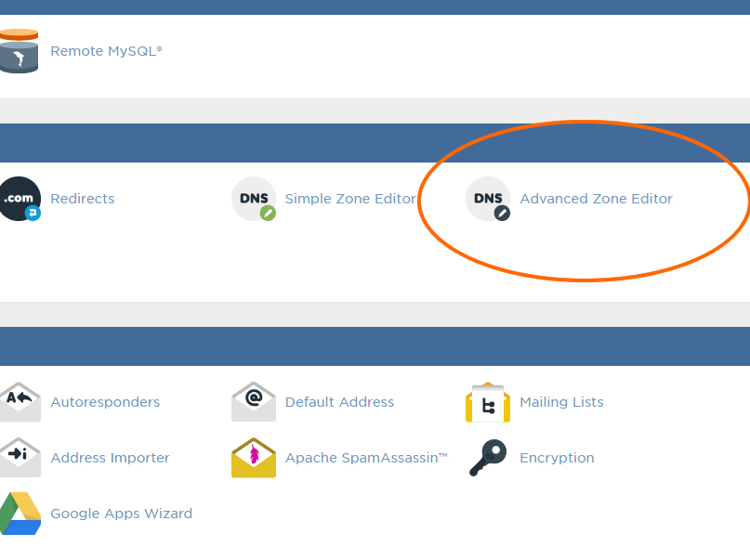
Task: Click the Remote MySQL® link
Action: (106, 51)
